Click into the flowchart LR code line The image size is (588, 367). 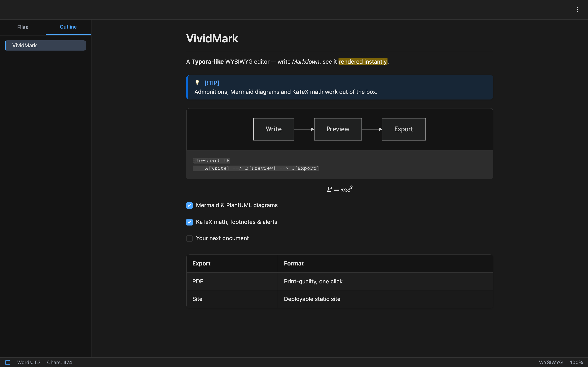pyautogui.click(x=211, y=160)
